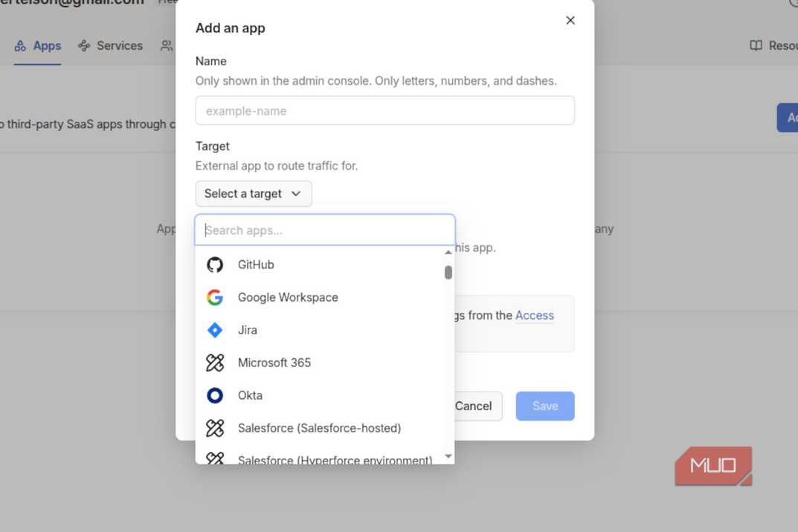
Task: Click the Okta circle logo icon
Action: [x=215, y=395]
